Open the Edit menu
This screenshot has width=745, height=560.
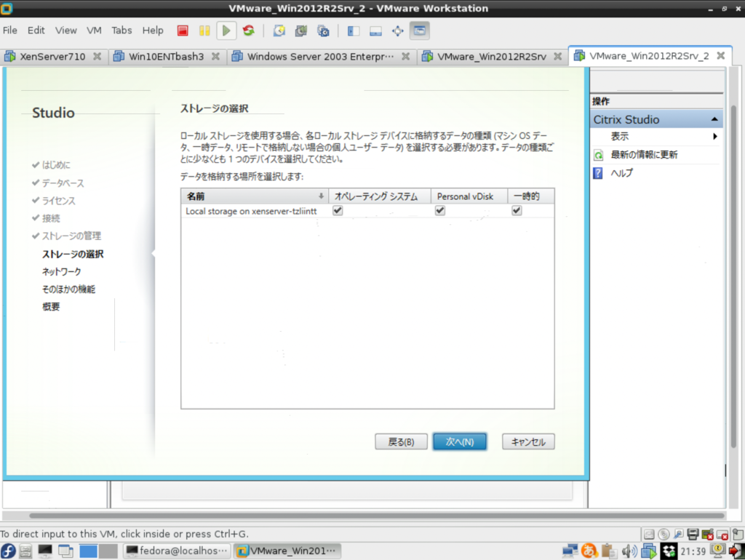(x=36, y=31)
